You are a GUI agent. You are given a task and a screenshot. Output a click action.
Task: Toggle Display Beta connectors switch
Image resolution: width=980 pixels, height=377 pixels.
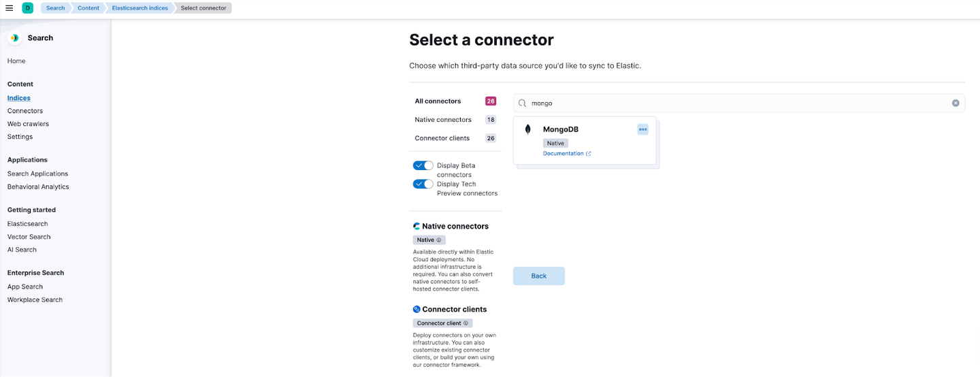point(423,165)
